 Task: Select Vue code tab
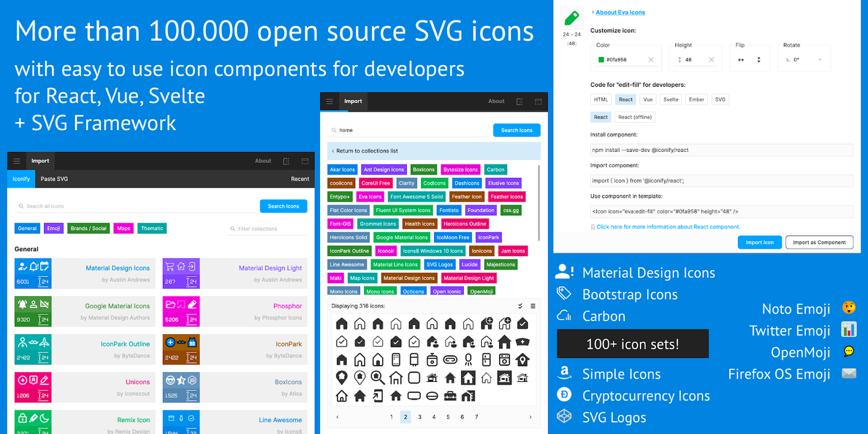[648, 99]
